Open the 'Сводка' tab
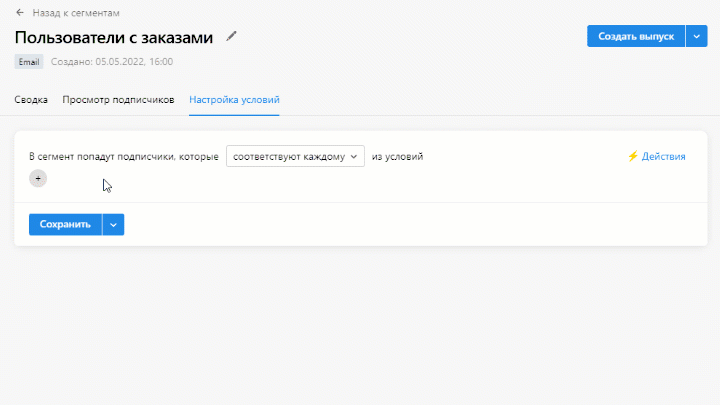Screen dimensions: 720x405 point(31,100)
